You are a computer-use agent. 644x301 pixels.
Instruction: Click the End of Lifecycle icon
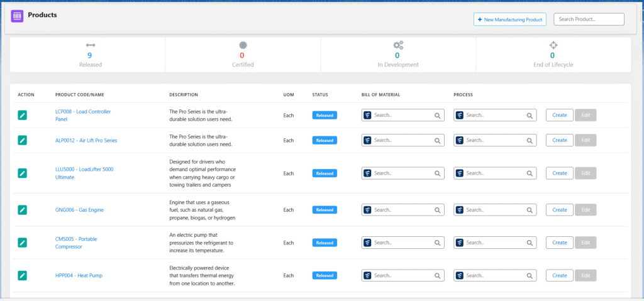pos(553,45)
